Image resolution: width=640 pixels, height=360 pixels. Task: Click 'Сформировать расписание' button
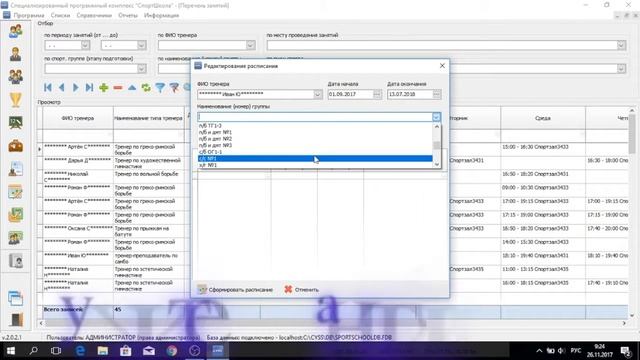coord(236,289)
